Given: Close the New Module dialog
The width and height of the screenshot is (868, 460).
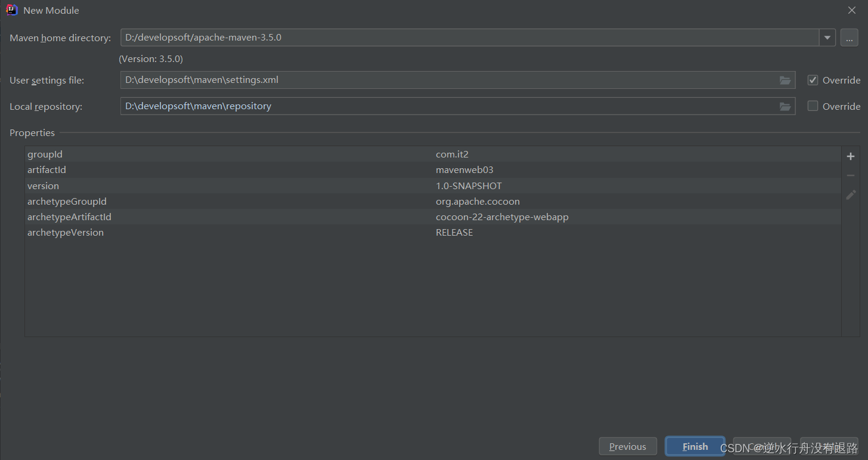Looking at the screenshot, I should click(x=852, y=10).
